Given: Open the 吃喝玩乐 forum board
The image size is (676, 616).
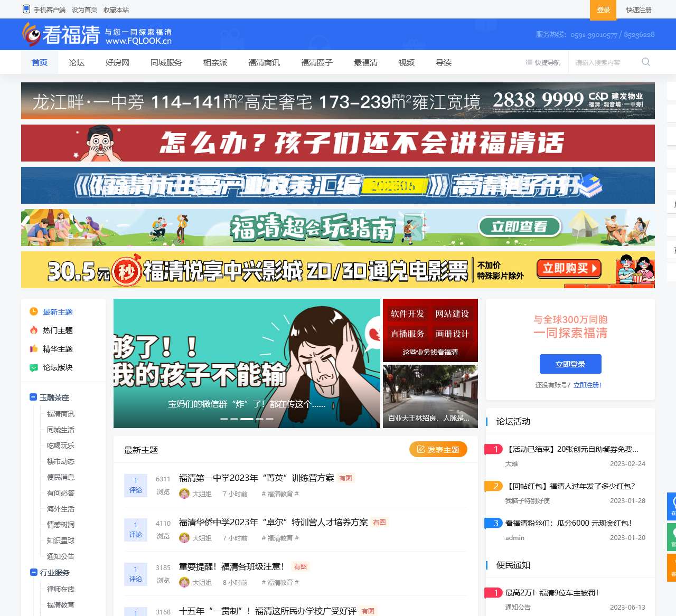Looking at the screenshot, I should point(61,446).
